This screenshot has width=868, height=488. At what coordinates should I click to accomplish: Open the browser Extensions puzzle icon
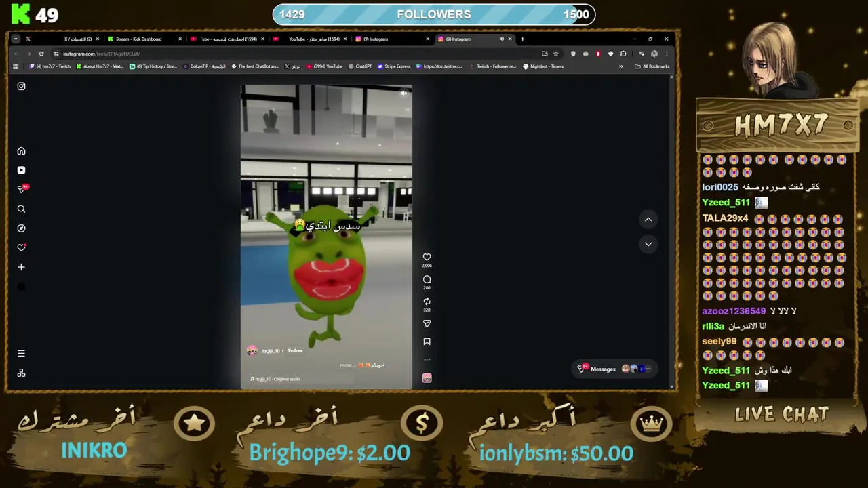623,54
